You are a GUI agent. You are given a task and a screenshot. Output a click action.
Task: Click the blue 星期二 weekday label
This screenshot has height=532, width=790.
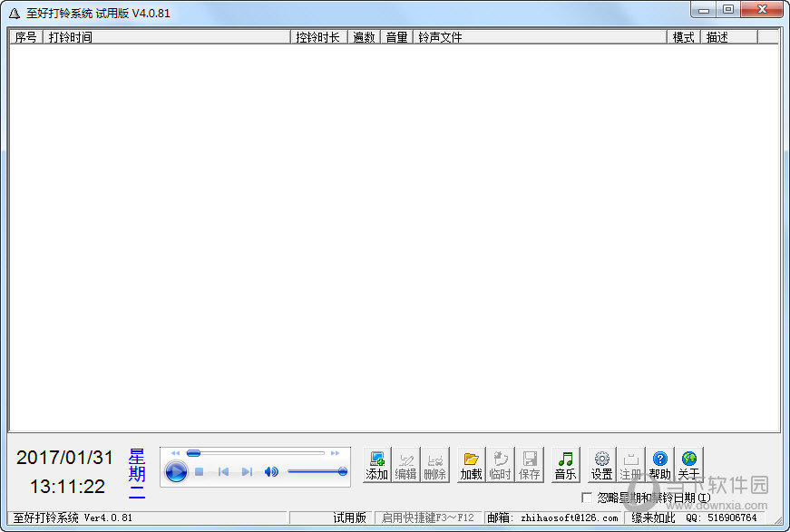coord(137,474)
